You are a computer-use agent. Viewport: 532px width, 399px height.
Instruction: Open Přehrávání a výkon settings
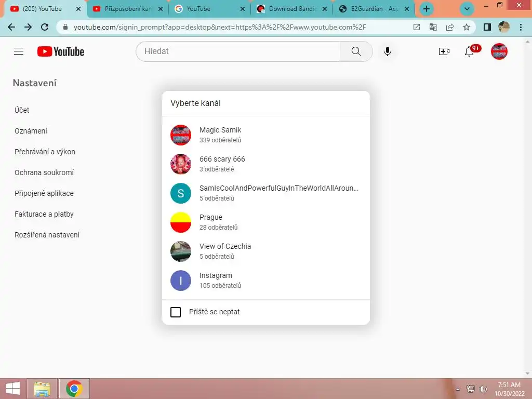[45, 152]
